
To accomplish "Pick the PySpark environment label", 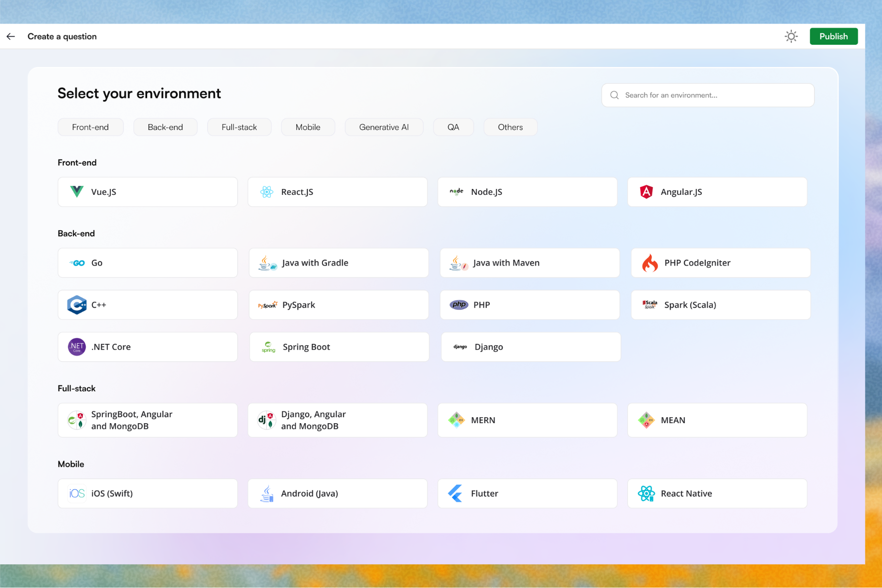I will coord(299,305).
